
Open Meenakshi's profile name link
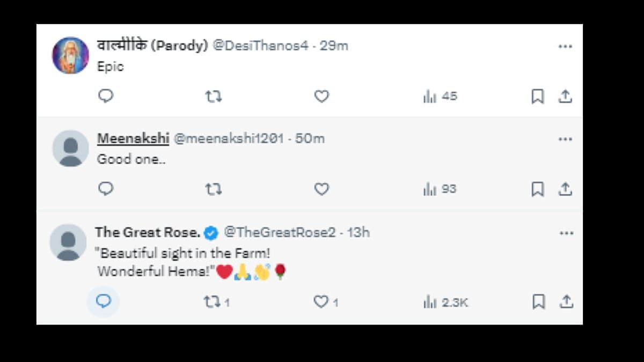[x=133, y=138]
